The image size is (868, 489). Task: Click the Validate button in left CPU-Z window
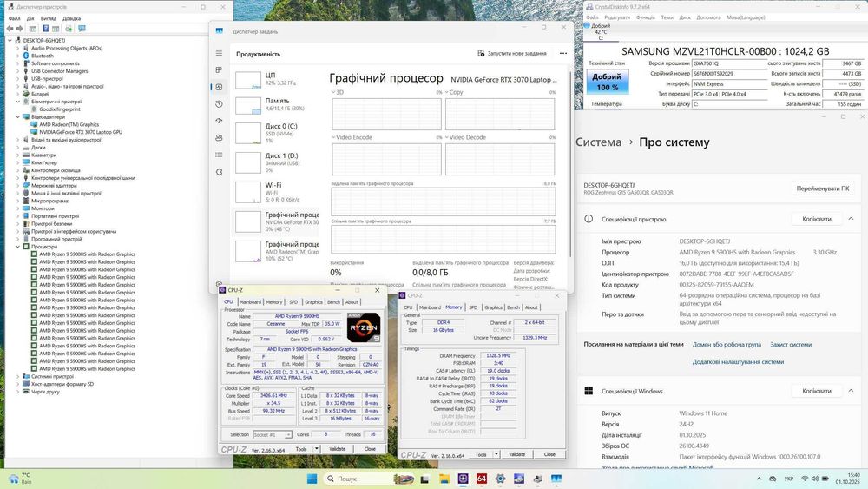pyautogui.click(x=337, y=448)
